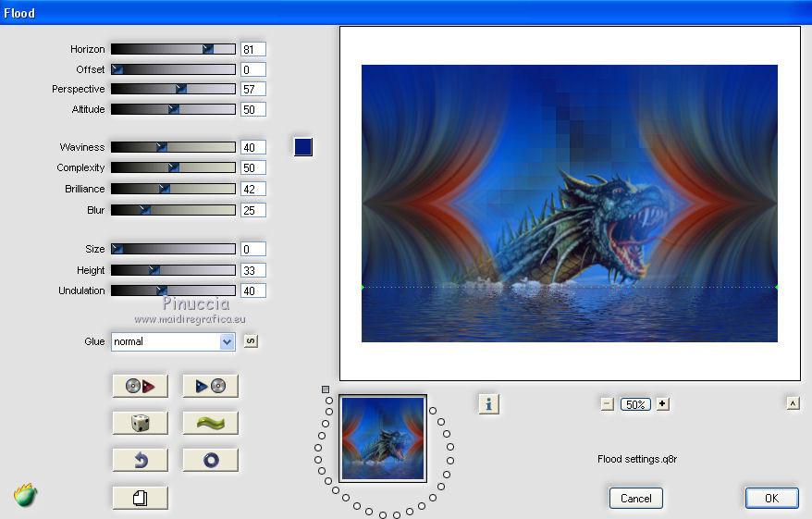This screenshot has width=812, height=519.
Task: Click the Brilliance value field showing 42
Action: tap(253, 189)
